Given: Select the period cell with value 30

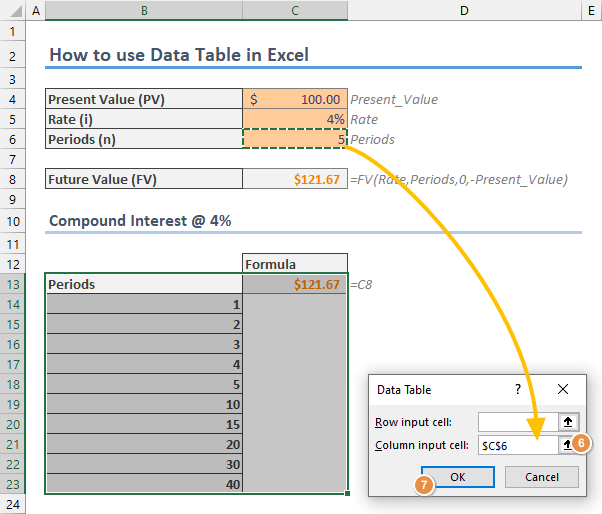Looking at the screenshot, I should (144, 464).
